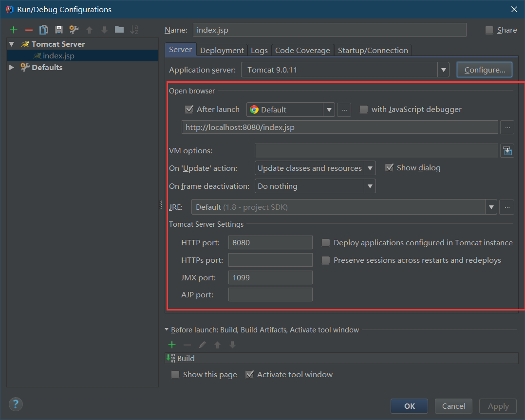525x420 pixels.
Task: Open On 'Update' action dropdown
Action: tap(315, 168)
